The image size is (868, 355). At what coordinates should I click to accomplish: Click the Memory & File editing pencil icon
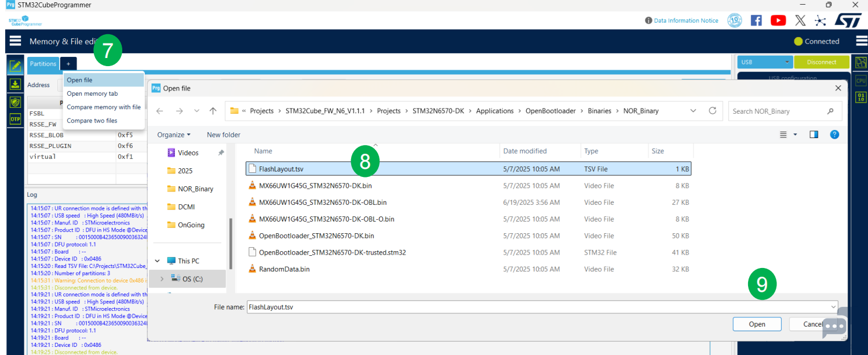coord(15,66)
